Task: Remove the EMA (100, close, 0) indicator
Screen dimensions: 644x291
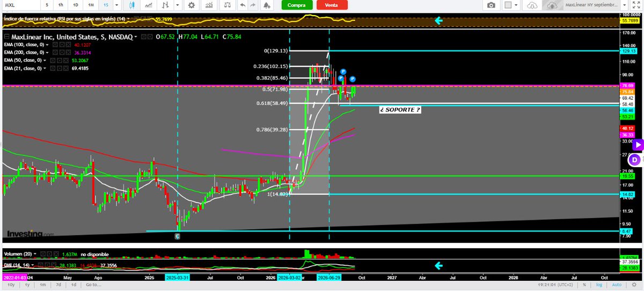Action: [69, 45]
